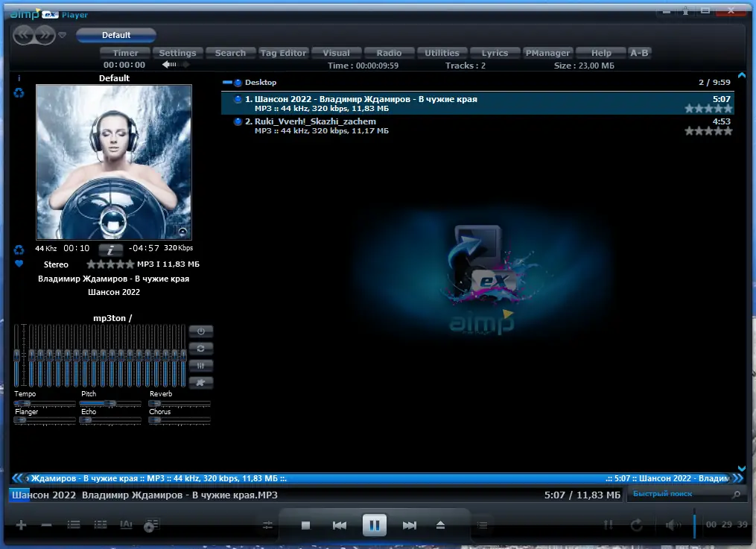
Task: Click the second list-view icon in bottom toolbar
Action: 101,524
